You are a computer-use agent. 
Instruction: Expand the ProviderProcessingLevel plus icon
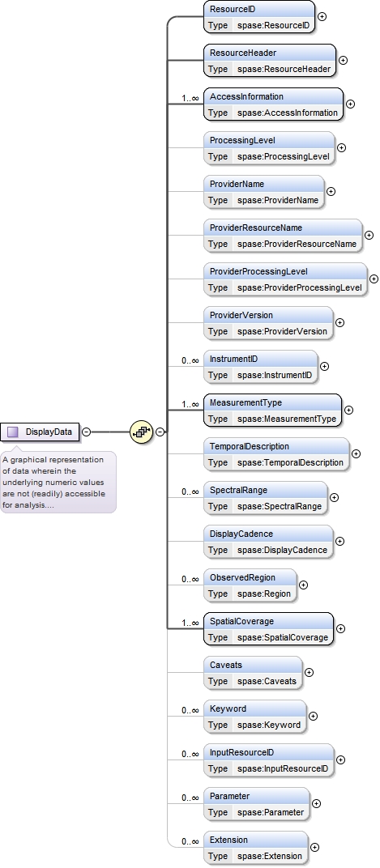click(374, 279)
